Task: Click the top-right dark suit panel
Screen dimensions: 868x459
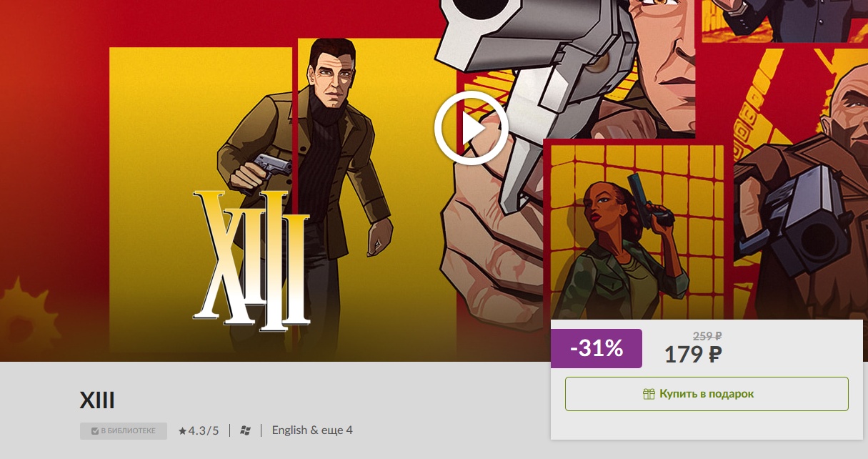Action: (x=784, y=20)
